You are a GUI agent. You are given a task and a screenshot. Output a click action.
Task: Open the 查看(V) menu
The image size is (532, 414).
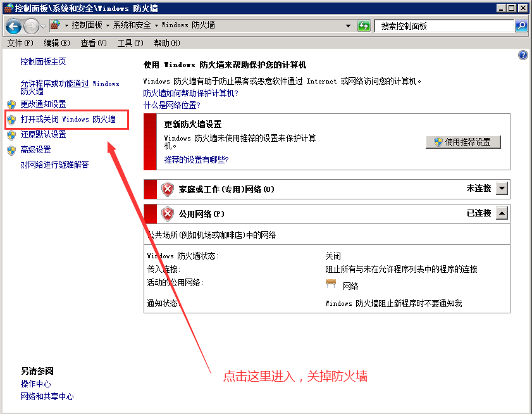click(x=93, y=43)
